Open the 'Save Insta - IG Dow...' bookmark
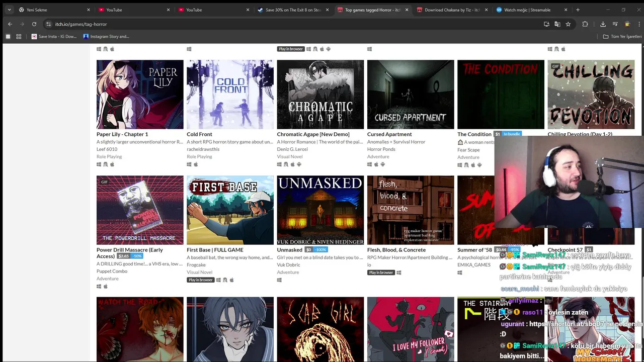 54,36
